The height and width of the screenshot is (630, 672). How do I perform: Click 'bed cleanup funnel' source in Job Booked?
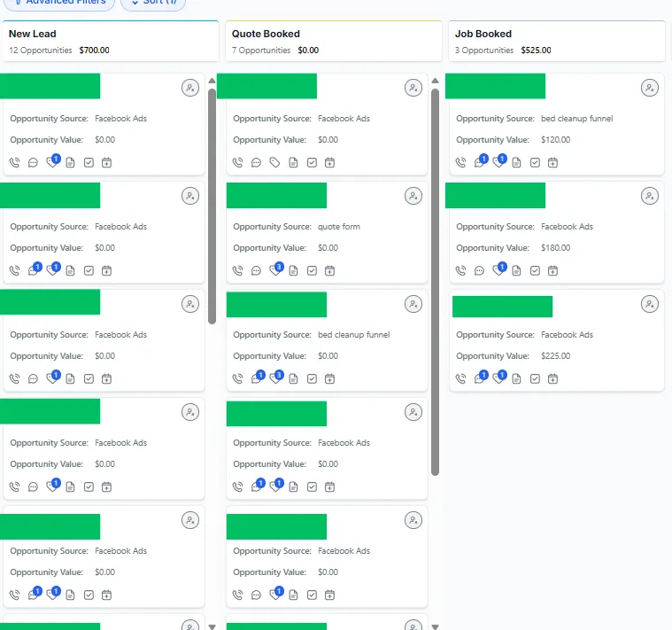click(x=577, y=119)
